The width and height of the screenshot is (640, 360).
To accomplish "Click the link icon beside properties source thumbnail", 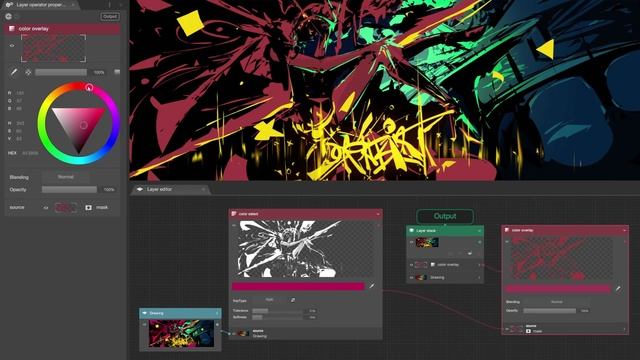I will pyautogui.click(x=46, y=208).
